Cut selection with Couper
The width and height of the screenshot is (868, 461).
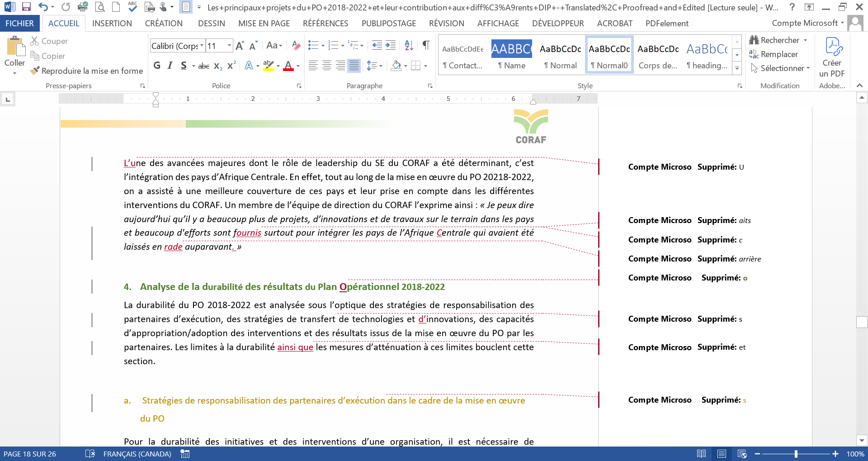click(x=49, y=41)
